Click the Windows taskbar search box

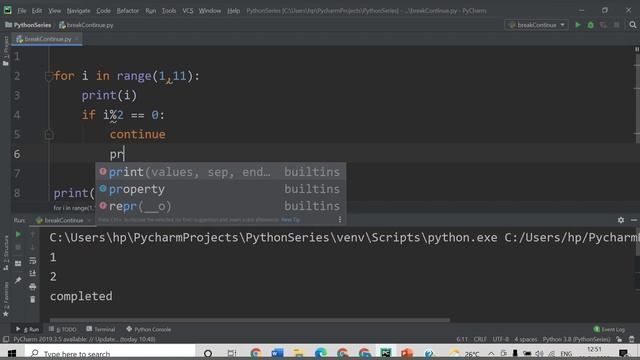tap(110, 353)
